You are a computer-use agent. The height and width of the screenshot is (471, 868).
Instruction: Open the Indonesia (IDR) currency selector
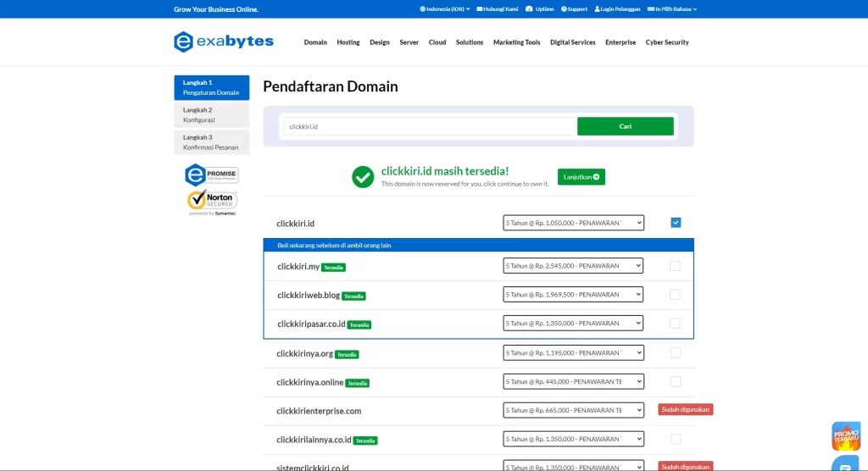point(444,8)
